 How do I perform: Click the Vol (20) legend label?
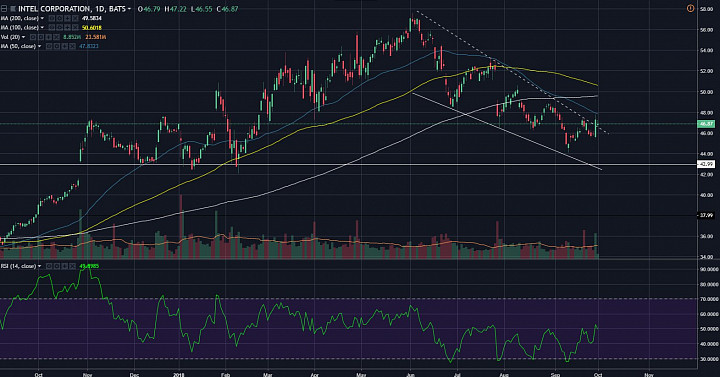pyautogui.click(x=10, y=37)
